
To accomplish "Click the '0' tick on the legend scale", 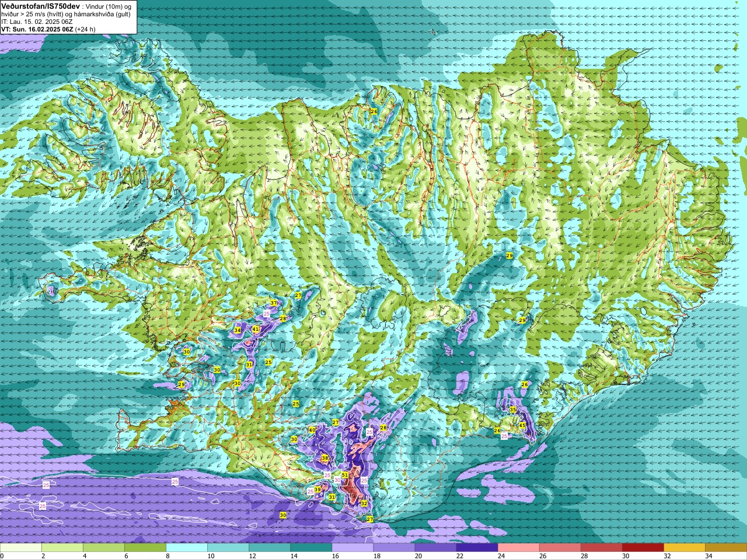I will (x=2, y=556).
